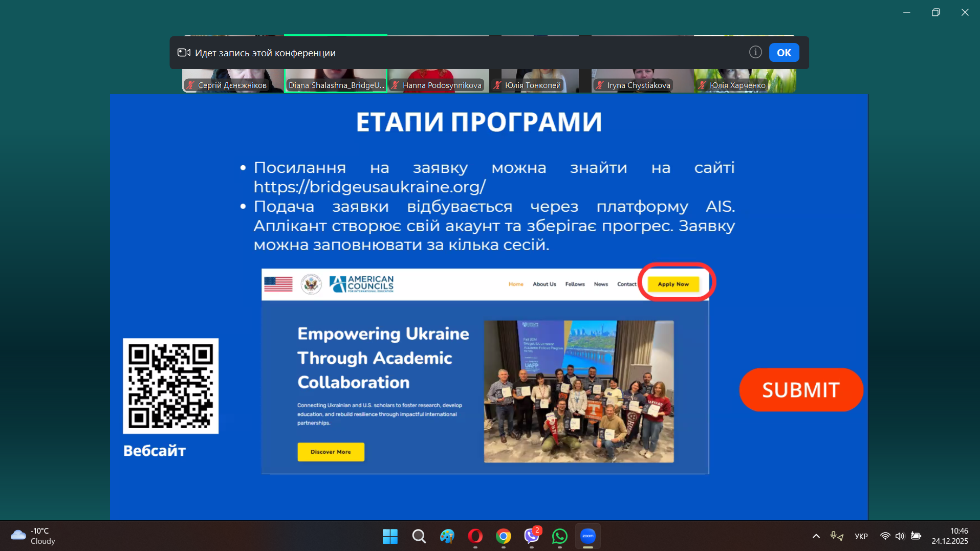Switch to Zoom app in taskbar
The width and height of the screenshot is (980, 551).
coord(588,536)
